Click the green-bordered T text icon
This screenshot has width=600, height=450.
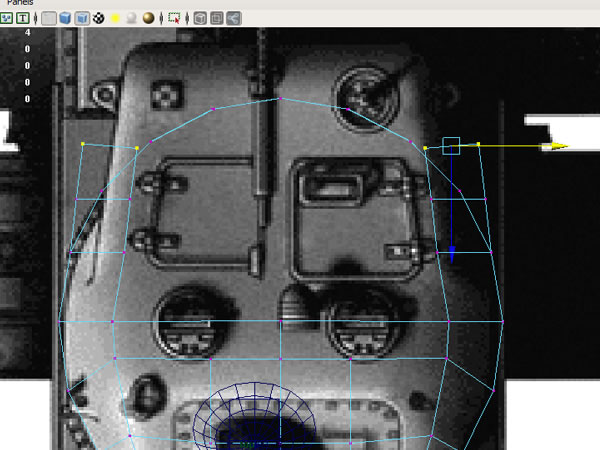(23, 18)
